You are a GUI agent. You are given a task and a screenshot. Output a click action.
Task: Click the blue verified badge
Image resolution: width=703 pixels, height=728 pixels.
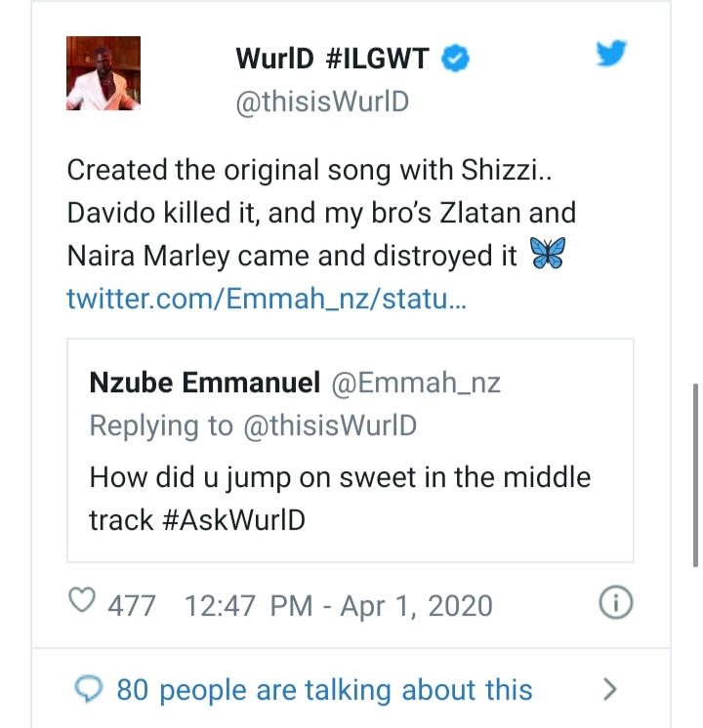456,60
